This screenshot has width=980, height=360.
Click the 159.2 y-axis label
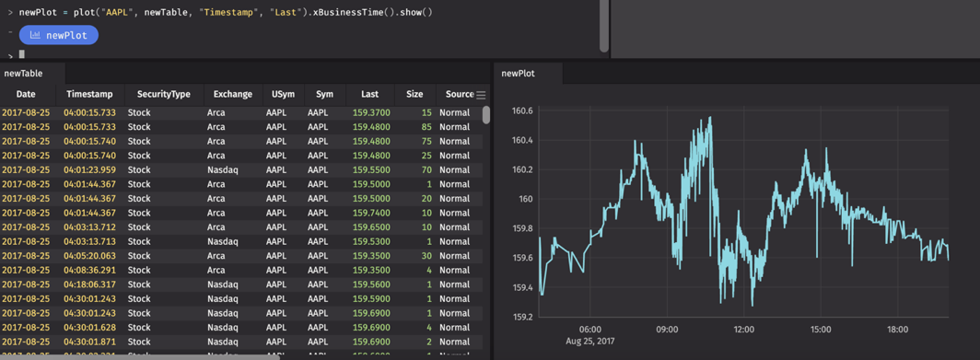522,317
